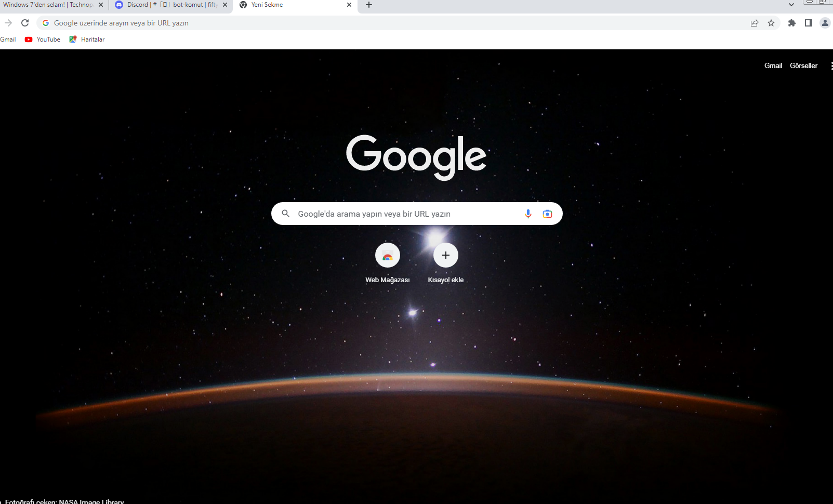The width and height of the screenshot is (833, 504).
Task: Open Gmail from the bookmarks bar
Action: click(x=8, y=39)
